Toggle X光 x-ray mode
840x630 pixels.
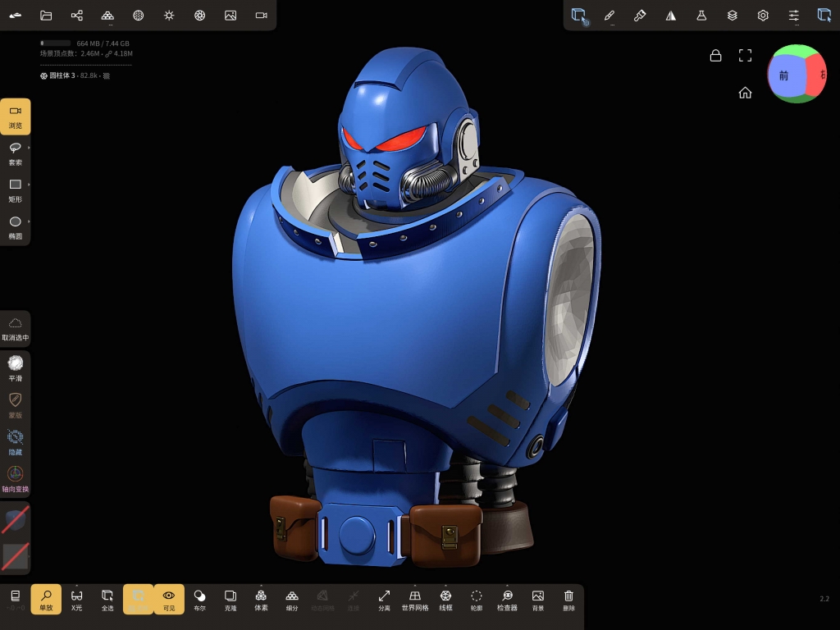tap(76, 600)
